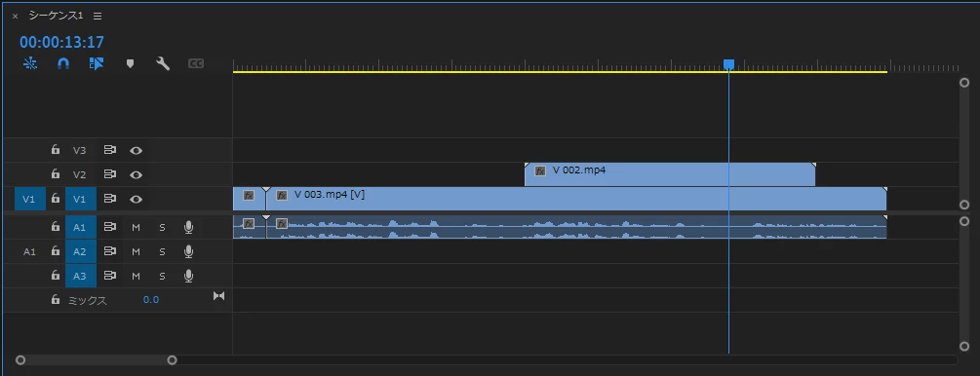Toggle V1 source patching indicator

click(29, 200)
